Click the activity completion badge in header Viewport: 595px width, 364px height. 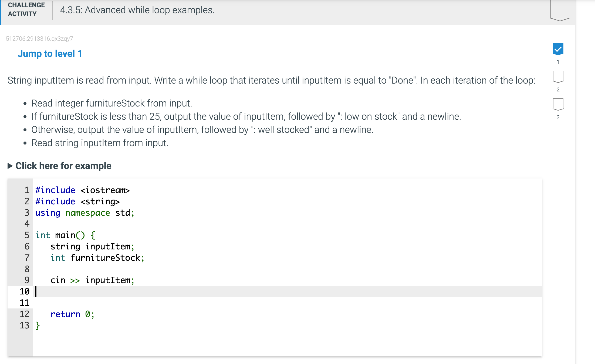point(560,10)
